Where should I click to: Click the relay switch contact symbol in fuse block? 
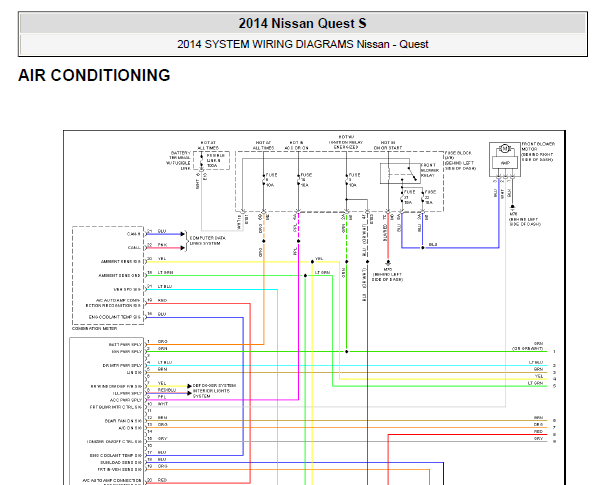pyautogui.click(x=413, y=173)
